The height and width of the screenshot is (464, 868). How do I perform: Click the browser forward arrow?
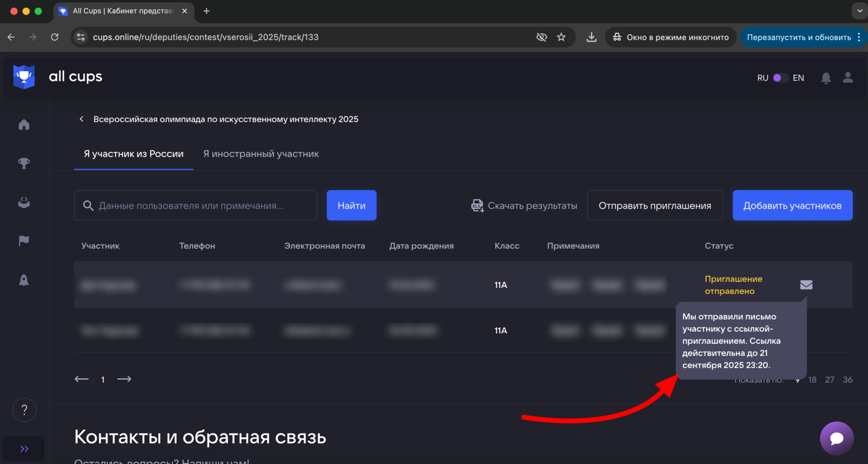click(x=33, y=37)
